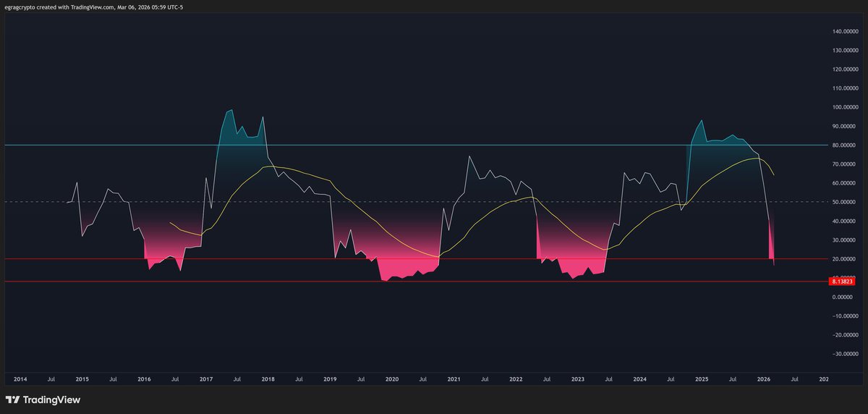Click the 30.00000 price axis label
Viewport: 868px width, 414px height.
(x=846, y=240)
